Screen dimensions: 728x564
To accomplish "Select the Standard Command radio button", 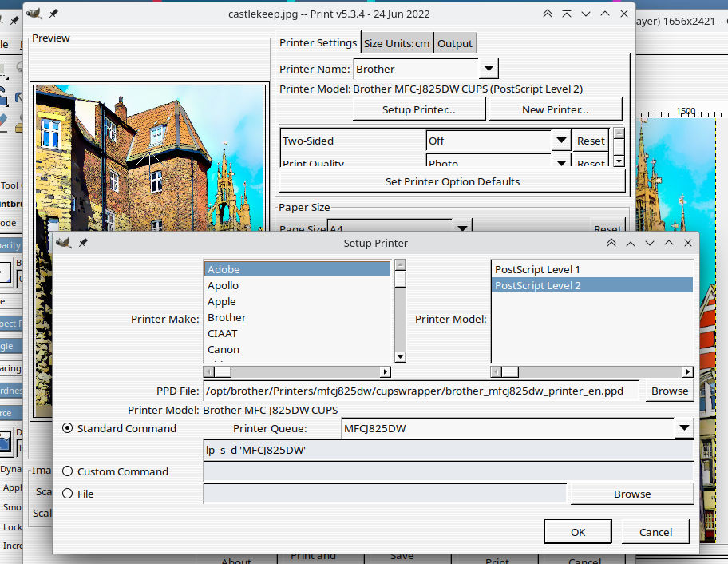I will coord(68,428).
